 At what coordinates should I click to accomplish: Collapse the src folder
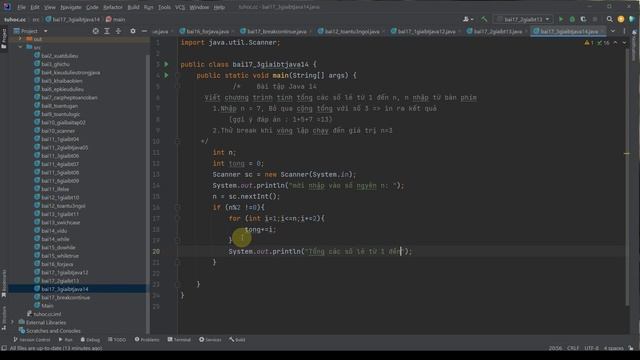(20, 47)
